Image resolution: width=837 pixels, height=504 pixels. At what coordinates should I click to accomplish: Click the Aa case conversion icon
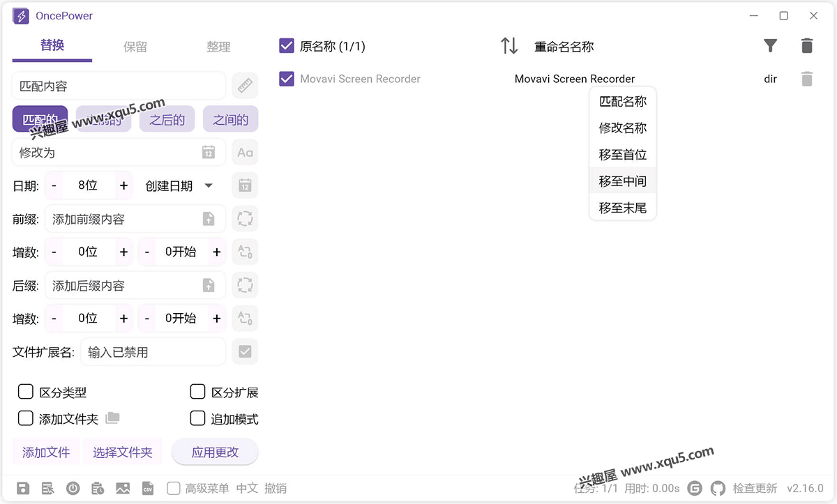coord(245,153)
